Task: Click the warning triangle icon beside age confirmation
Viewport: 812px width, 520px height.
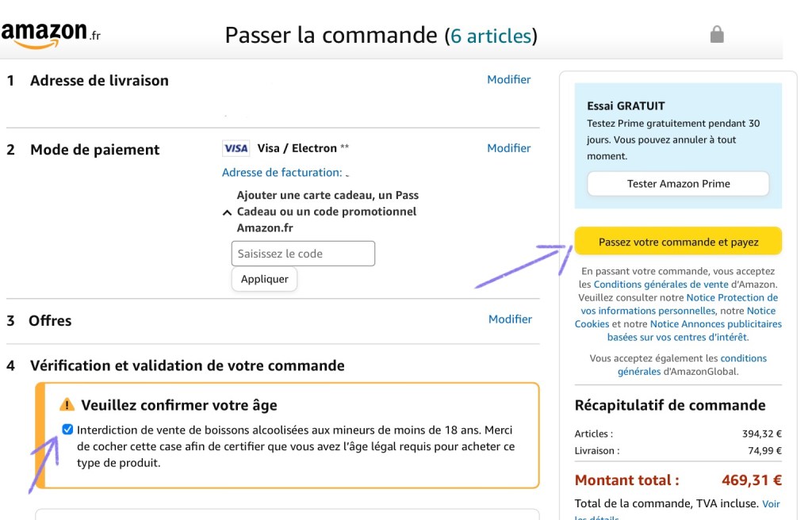Action: pyautogui.click(x=67, y=405)
